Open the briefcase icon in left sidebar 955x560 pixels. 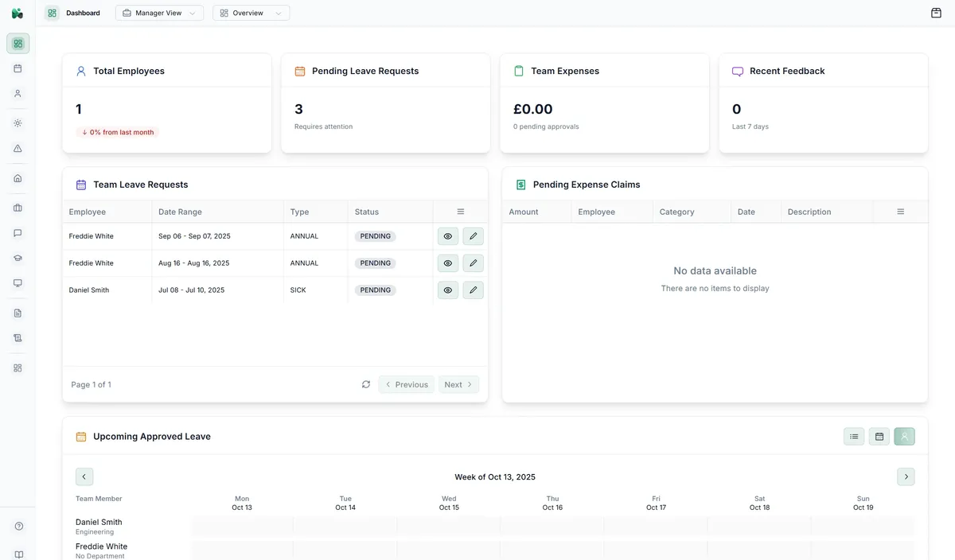tap(18, 208)
